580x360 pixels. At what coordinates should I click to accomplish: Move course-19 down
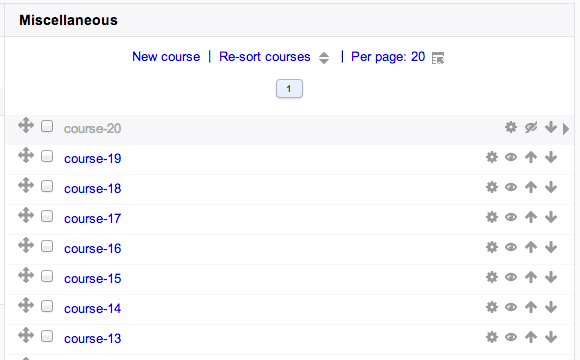coord(551,157)
